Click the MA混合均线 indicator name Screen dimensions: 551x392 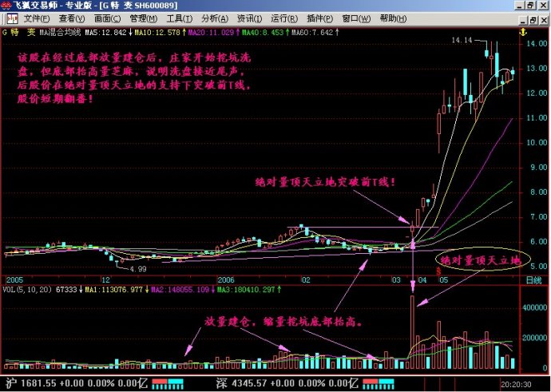coord(60,33)
